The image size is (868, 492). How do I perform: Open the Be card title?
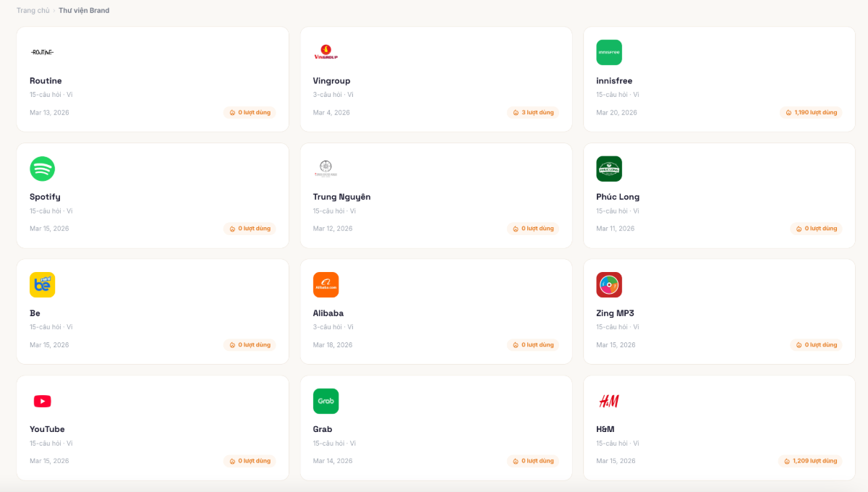click(35, 313)
